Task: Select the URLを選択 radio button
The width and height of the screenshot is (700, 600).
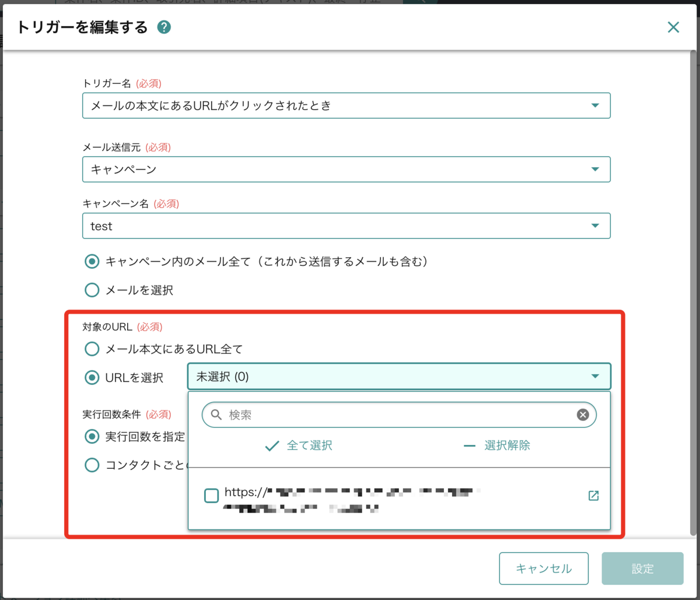Action: pyautogui.click(x=92, y=378)
